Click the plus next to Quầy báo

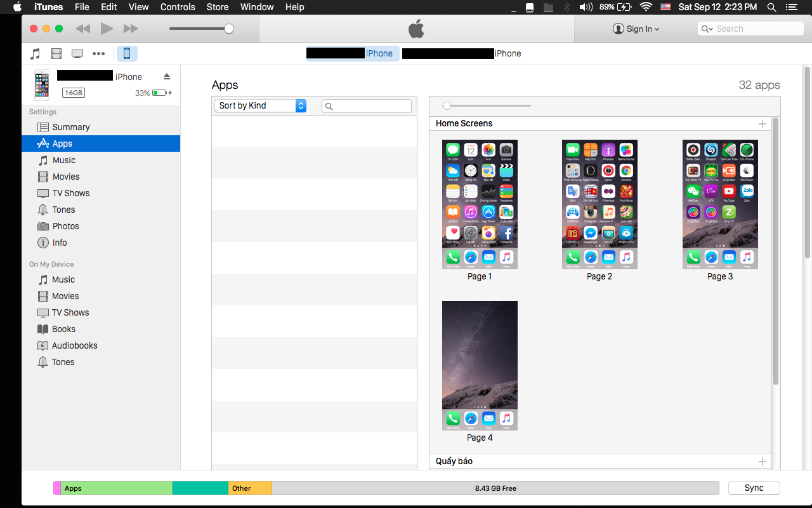763,462
